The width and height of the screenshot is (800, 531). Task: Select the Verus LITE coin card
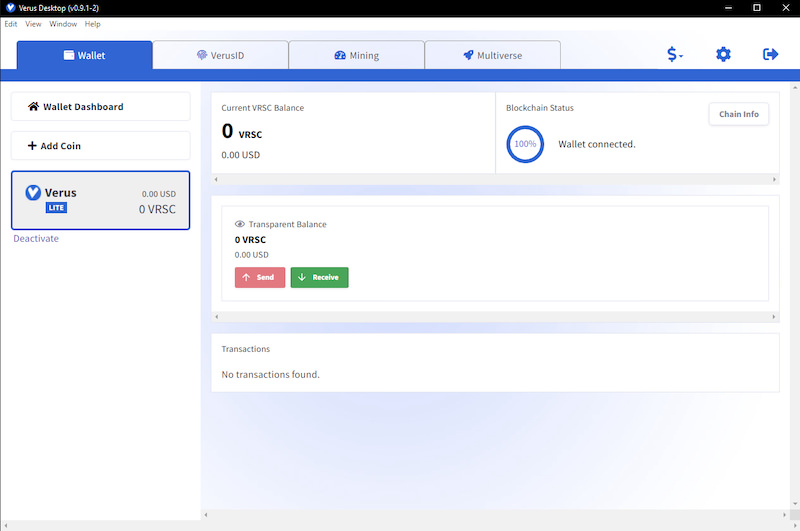[101, 200]
